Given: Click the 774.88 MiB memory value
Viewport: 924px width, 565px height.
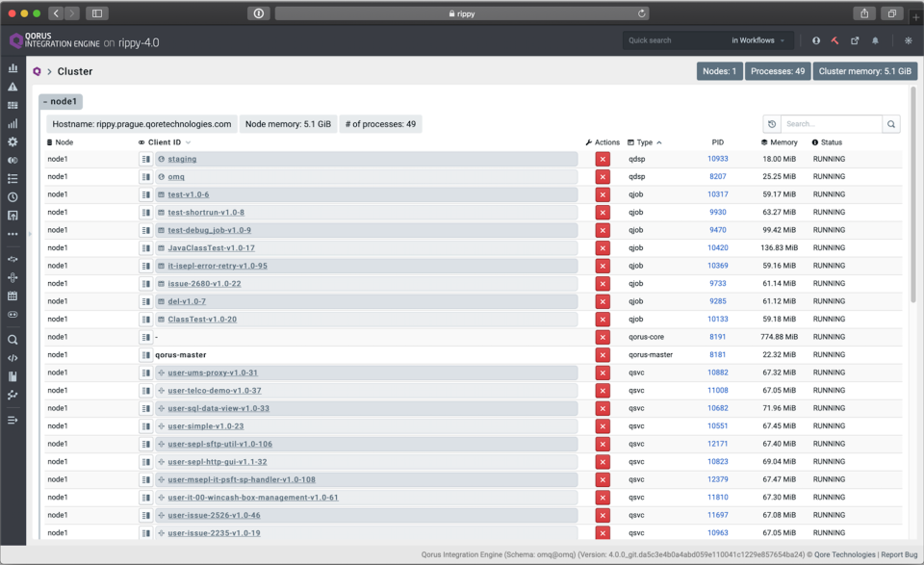Looking at the screenshot, I should coord(779,337).
